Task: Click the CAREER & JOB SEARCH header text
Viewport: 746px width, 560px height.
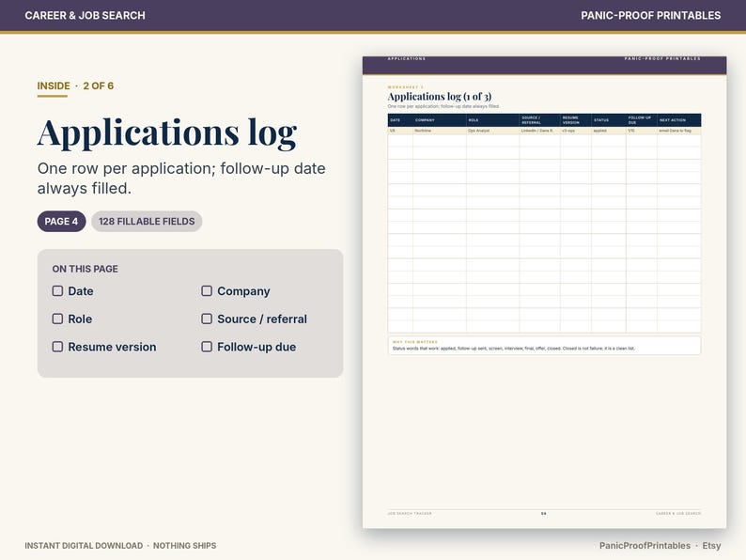Action: pyautogui.click(x=85, y=16)
